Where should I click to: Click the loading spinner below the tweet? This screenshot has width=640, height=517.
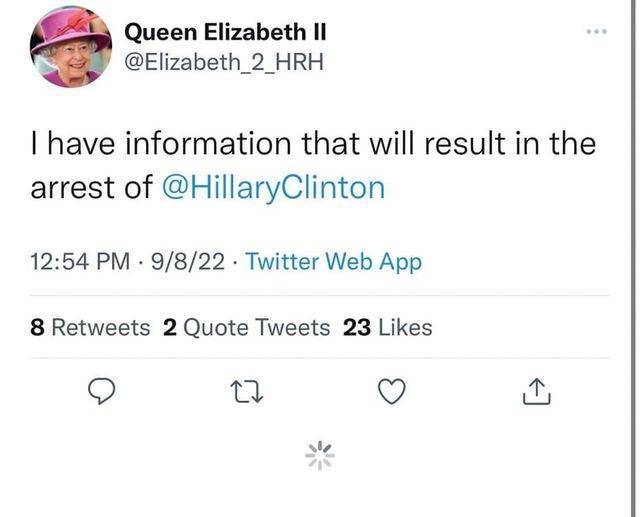320,455
